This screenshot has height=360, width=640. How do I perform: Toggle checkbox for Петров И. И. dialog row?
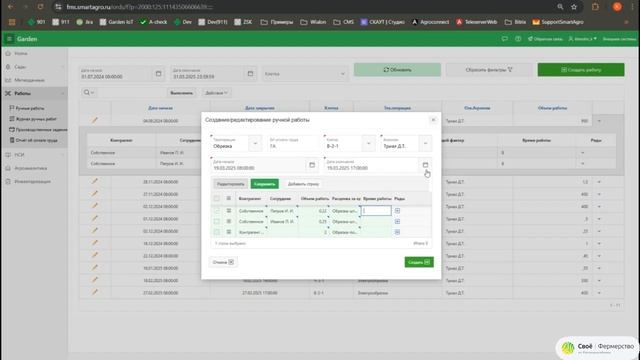(216, 211)
